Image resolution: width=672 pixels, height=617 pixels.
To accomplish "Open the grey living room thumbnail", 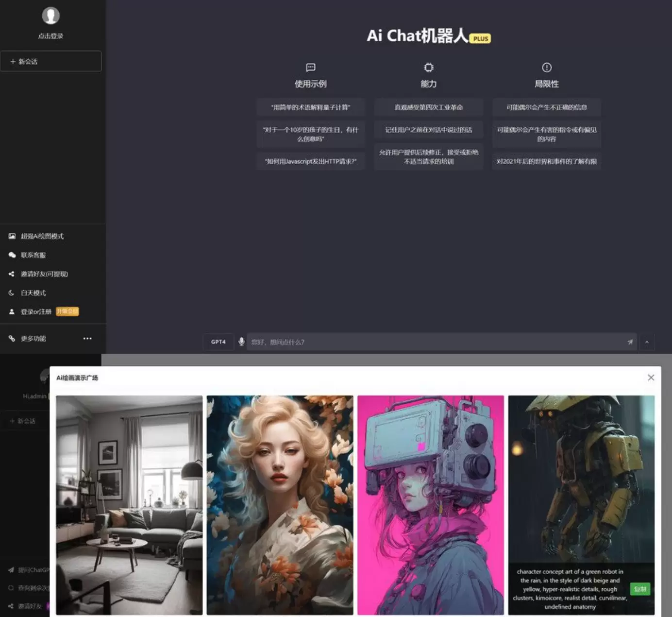I will (x=129, y=505).
